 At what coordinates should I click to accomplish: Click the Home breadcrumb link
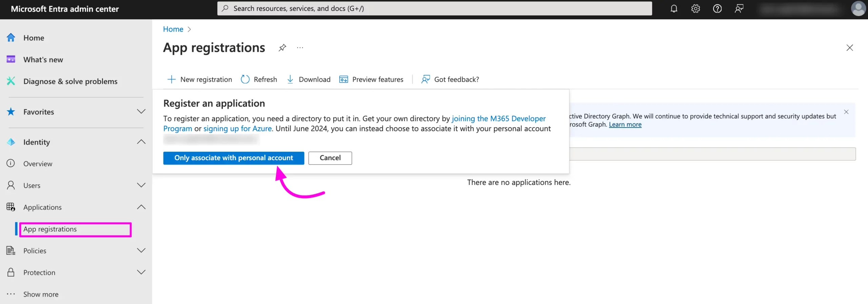tap(173, 29)
